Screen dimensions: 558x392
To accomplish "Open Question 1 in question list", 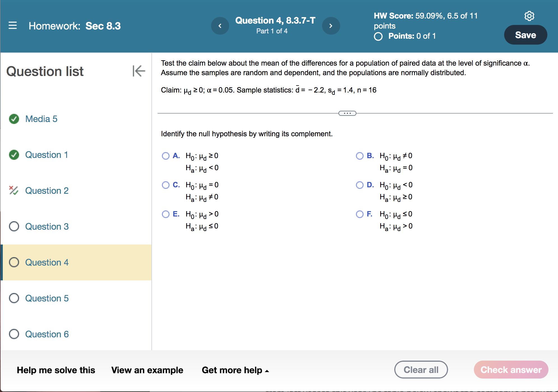I will (47, 155).
